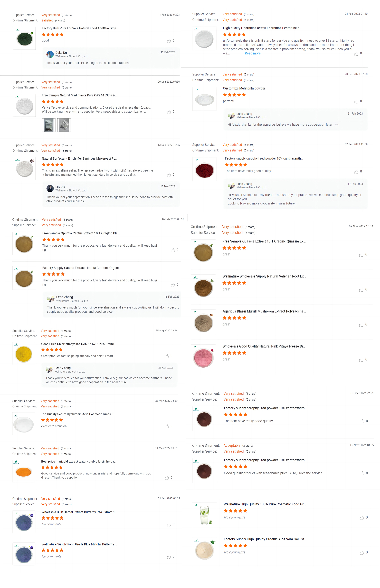The width and height of the screenshot is (380, 588).
Task: View the first packaging photo in the mint review
Action: click(49, 125)
